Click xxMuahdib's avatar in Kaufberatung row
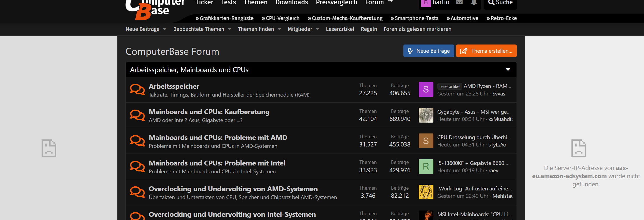The height and width of the screenshot is (220, 644). 426,115
